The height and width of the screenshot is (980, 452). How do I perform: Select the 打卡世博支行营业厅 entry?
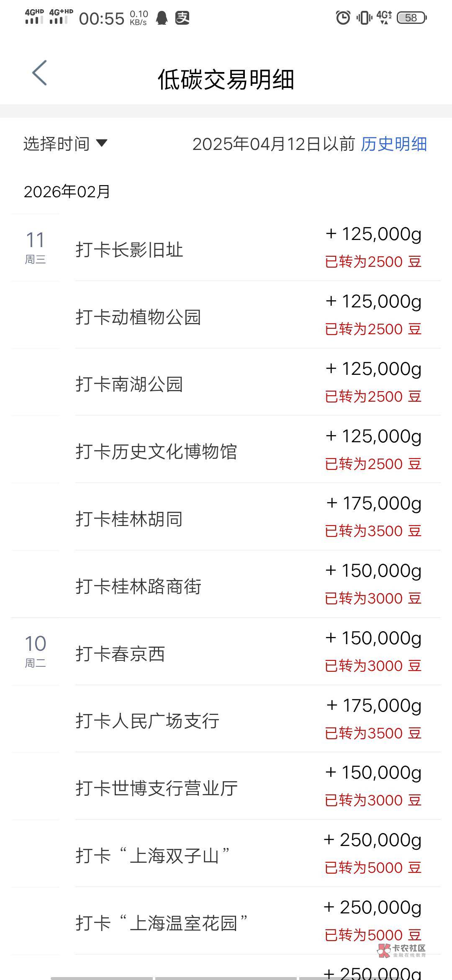[157, 788]
